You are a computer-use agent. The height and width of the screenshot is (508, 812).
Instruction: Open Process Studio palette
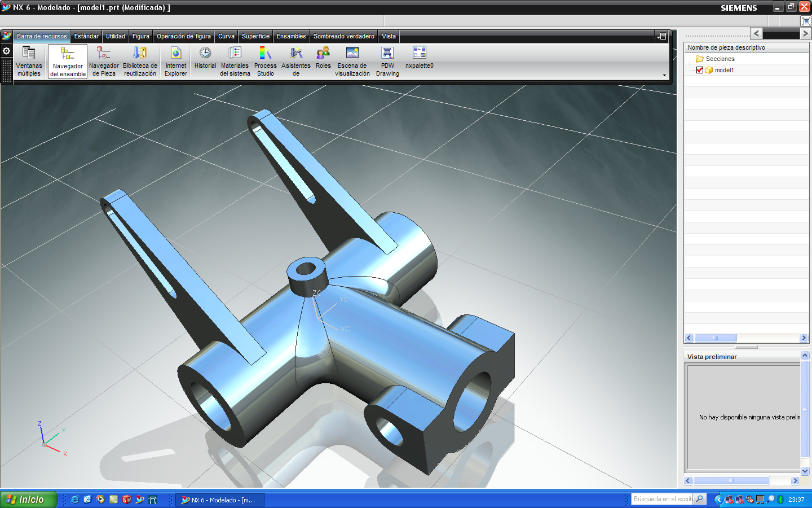pyautogui.click(x=266, y=61)
